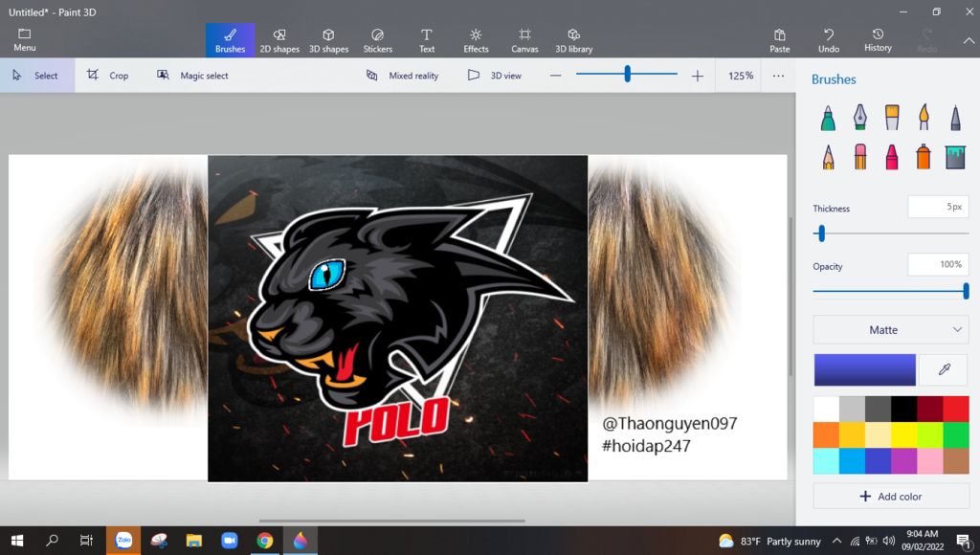This screenshot has width=980, height=555.
Task: Collapse the top ribbon chevron
Action: tap(969, 40)
